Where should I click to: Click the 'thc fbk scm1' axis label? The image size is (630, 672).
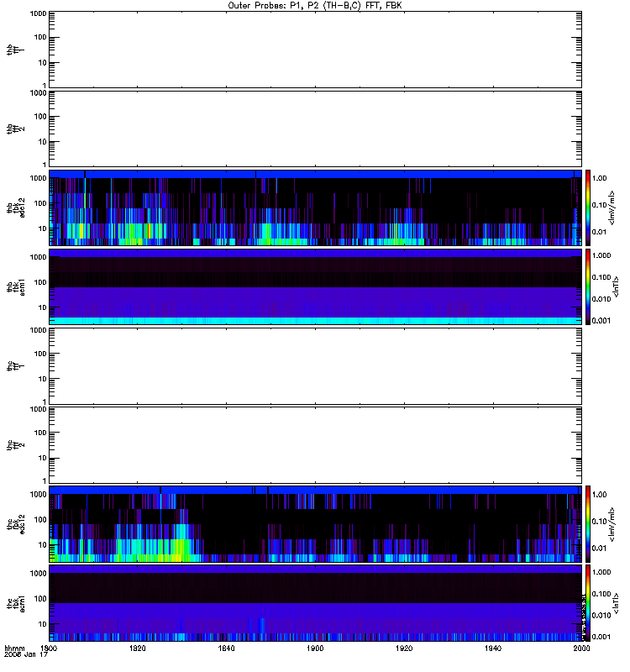tap(15, 603)
